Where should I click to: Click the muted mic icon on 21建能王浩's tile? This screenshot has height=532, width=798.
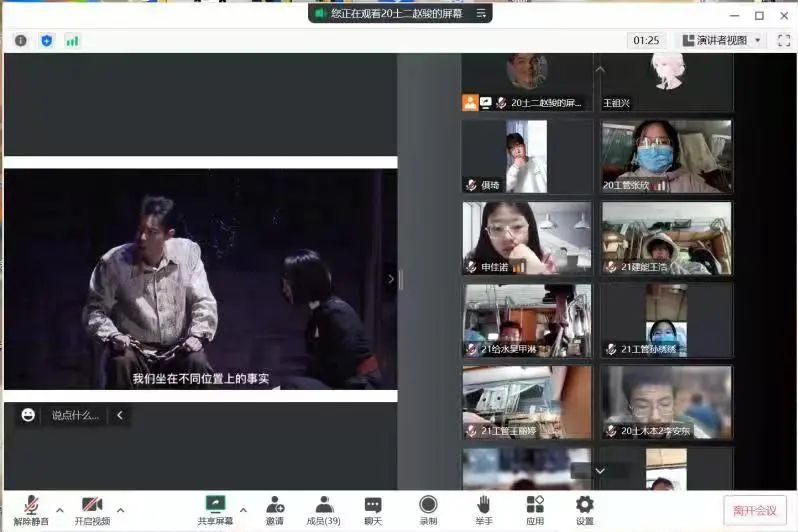[611, 267]
